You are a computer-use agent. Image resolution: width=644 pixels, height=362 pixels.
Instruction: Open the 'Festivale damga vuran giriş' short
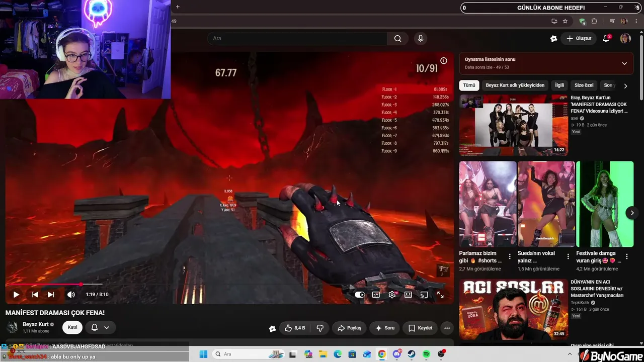point(605,204)
